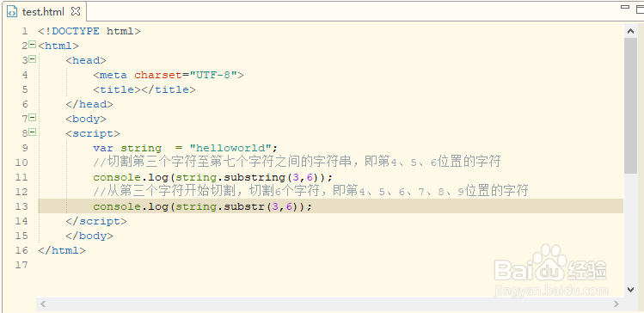Click the comment on line 12
644x313 pixels.
pos(310,192)
